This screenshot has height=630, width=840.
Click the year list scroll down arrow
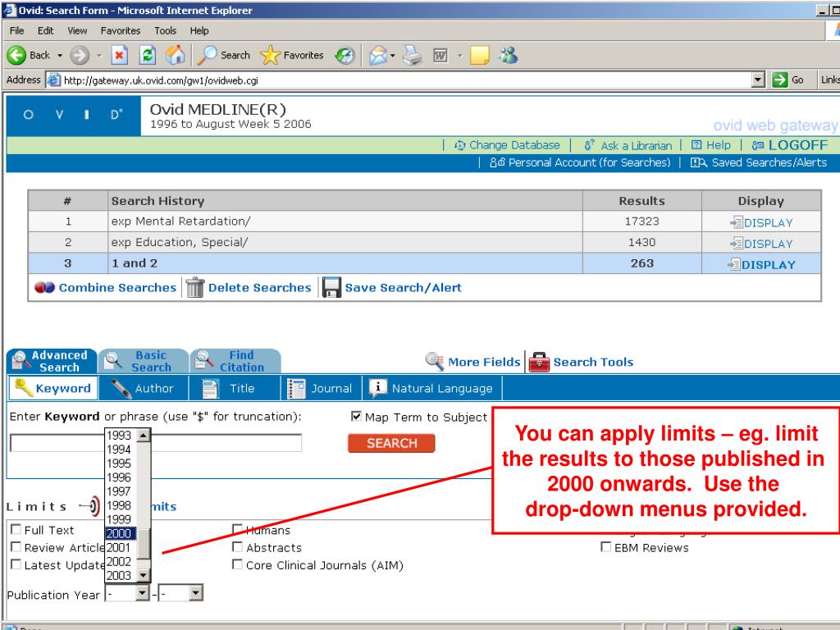[x=143, y=576]
